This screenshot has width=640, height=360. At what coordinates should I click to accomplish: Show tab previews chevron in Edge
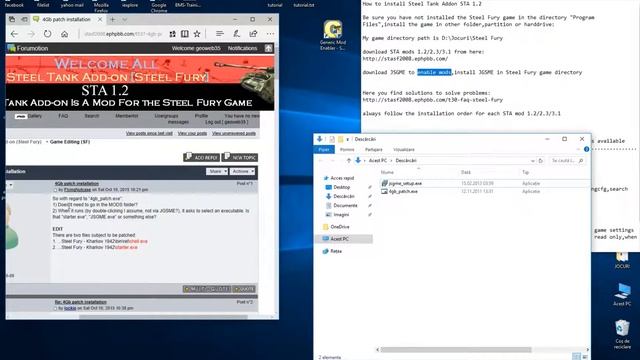pyautogui.click(x=124, y=19)
